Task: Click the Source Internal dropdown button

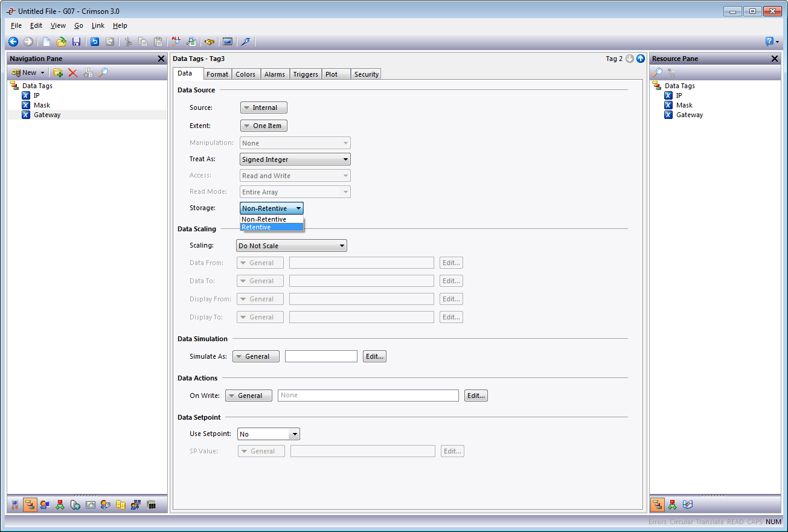Action: [264, 107]
